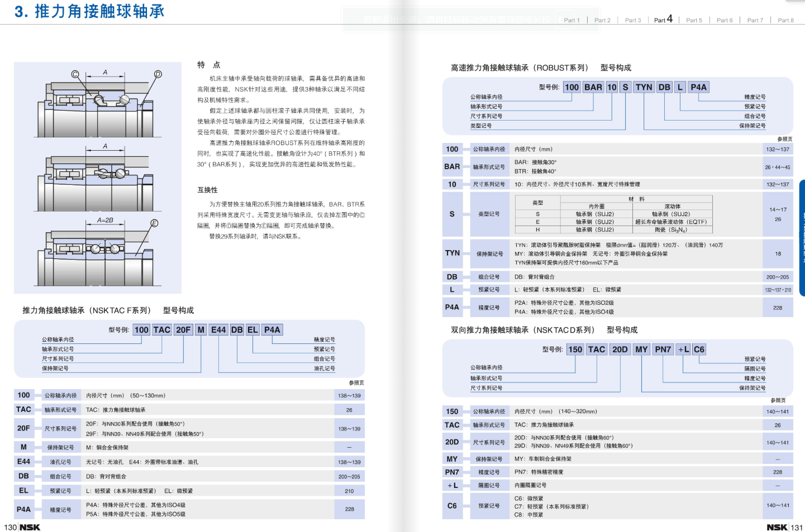The width and height of the screenshot is (805, 532).
Task: Go to the Part 3 tab
Action: 633,20
